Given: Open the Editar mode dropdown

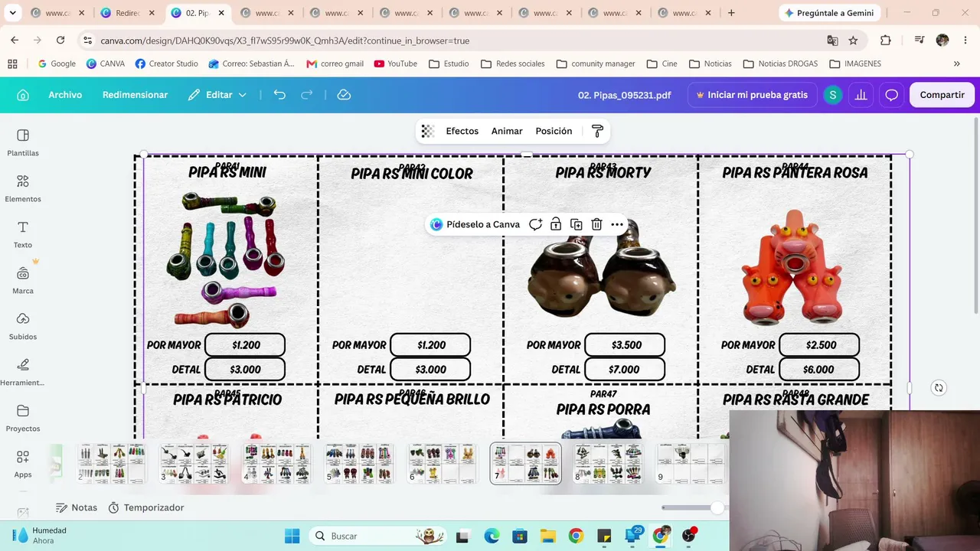Looking at the screenshot, I should point(218,95).
